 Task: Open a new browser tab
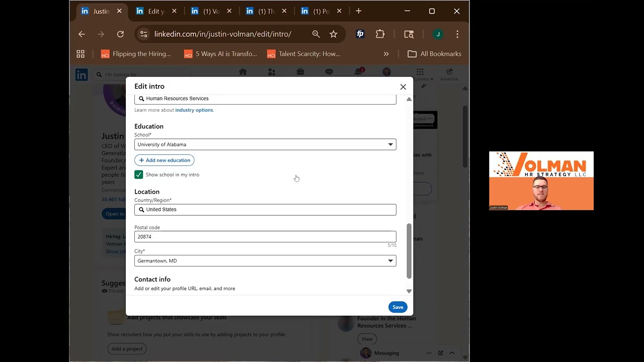tap(358, 11)
